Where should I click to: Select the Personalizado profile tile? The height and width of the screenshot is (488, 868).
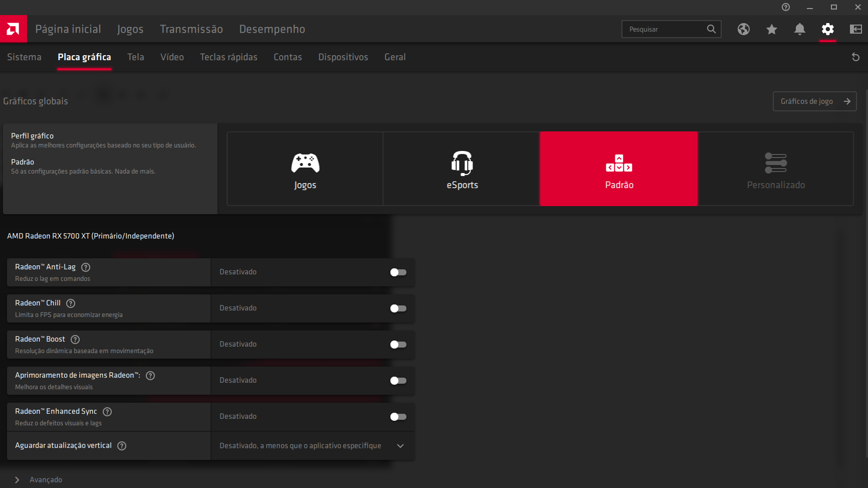776,169
